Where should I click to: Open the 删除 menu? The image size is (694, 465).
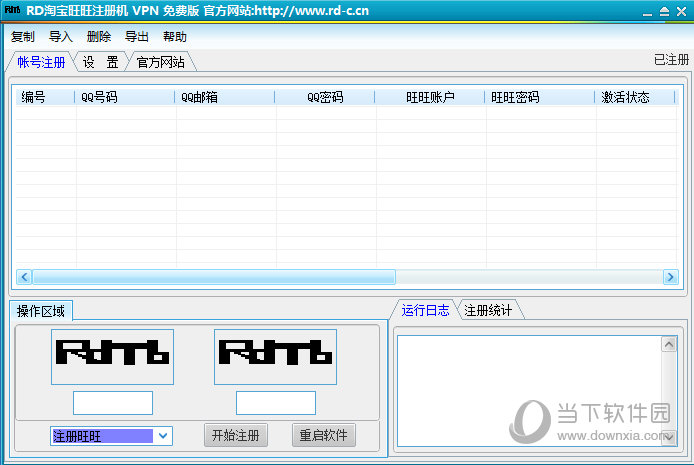99,37
